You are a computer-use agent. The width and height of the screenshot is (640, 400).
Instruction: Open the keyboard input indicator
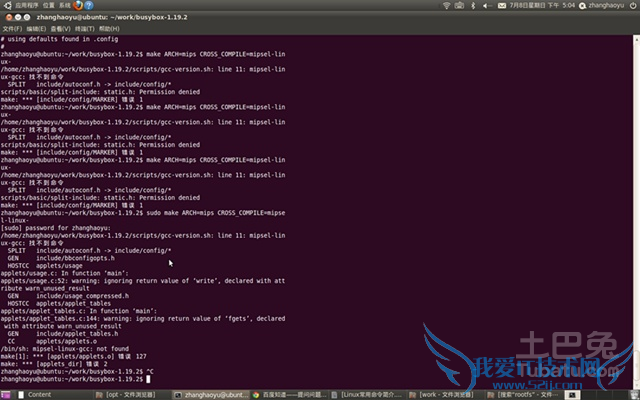459,5
